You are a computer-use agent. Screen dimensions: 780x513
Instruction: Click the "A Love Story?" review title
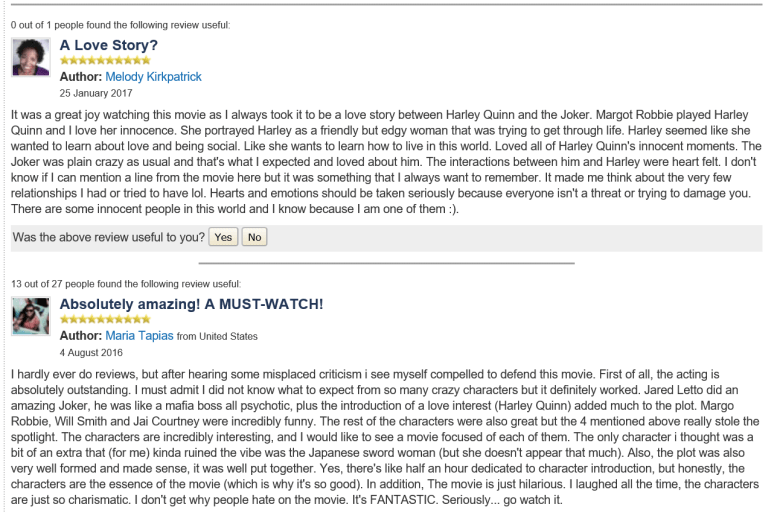(x=109, y=45)
